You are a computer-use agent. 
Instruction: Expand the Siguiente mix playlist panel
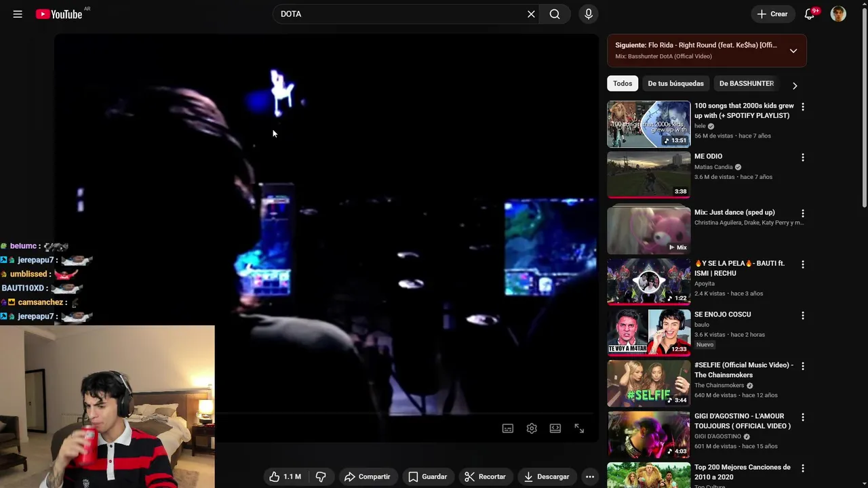tap(793, 51)
